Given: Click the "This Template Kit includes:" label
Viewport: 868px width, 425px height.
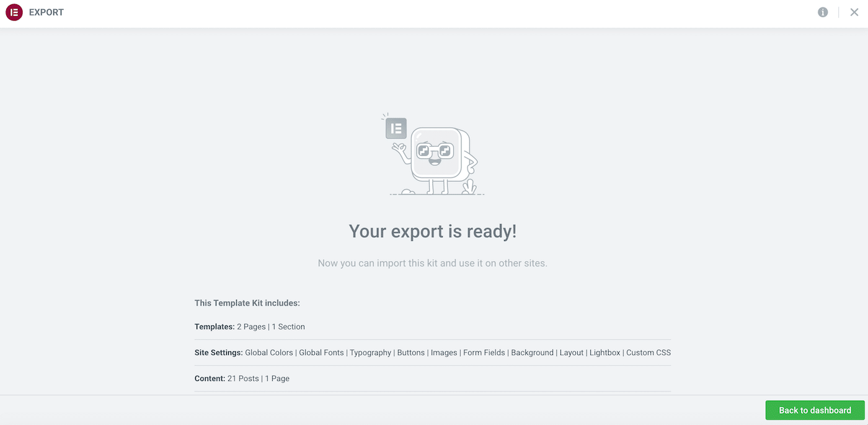Looking at the screenshot, I should point(247,303).
